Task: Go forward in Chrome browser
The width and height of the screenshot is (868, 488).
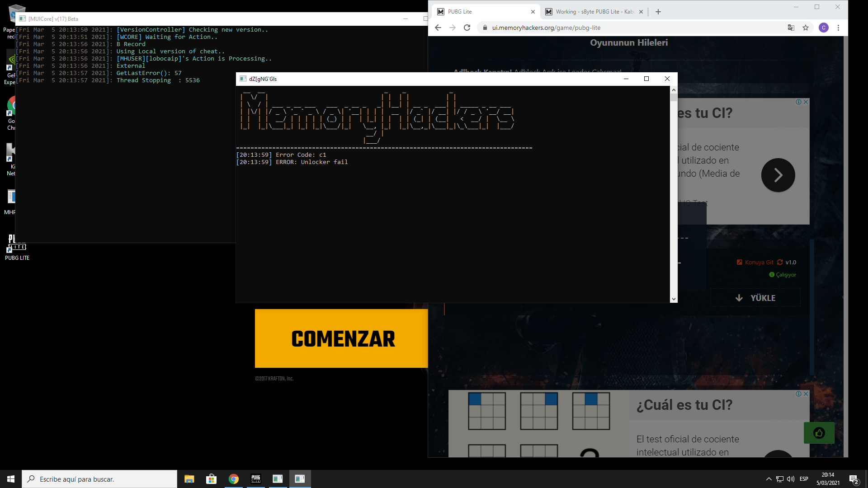Action: point(453,28)
